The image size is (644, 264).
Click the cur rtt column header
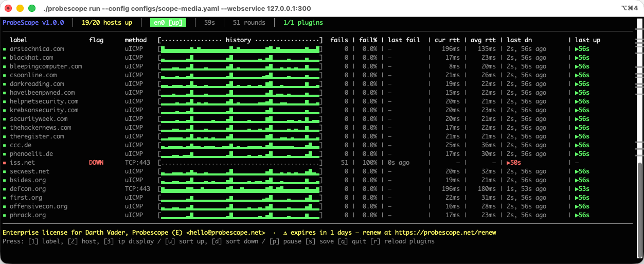coord(447,40)
